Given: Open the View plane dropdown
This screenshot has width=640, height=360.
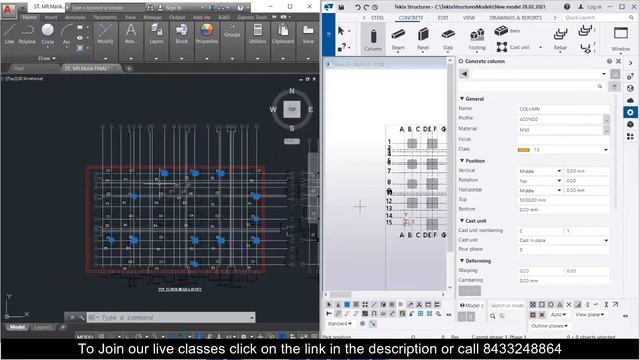Looking at the screenshot, I should (589, 315).
